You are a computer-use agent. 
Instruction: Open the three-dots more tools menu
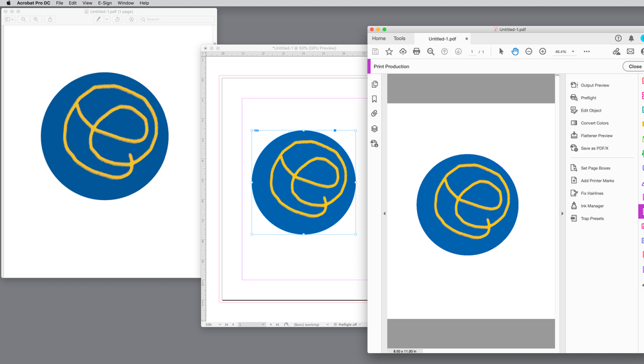pyautogui.click(x=587, y=52)
